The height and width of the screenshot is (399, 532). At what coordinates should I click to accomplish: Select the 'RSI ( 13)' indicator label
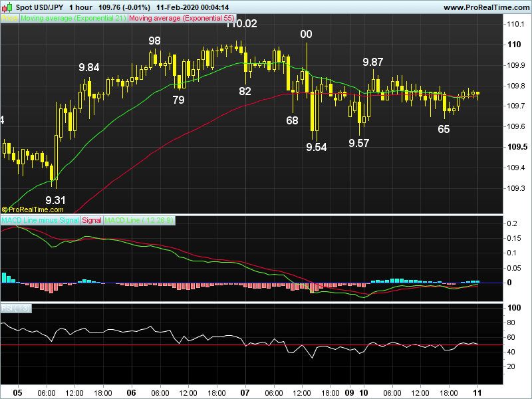15,308
